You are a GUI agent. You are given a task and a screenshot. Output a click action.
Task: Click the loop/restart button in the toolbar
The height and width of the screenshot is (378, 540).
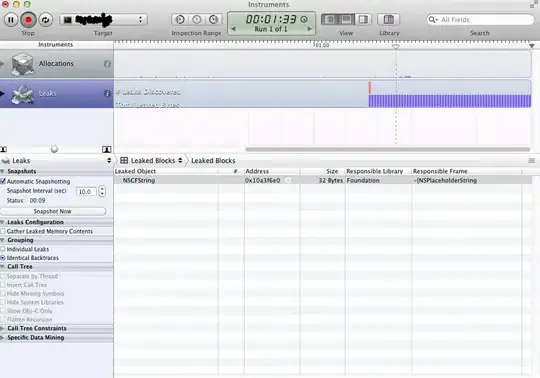(x=45, y=20)
